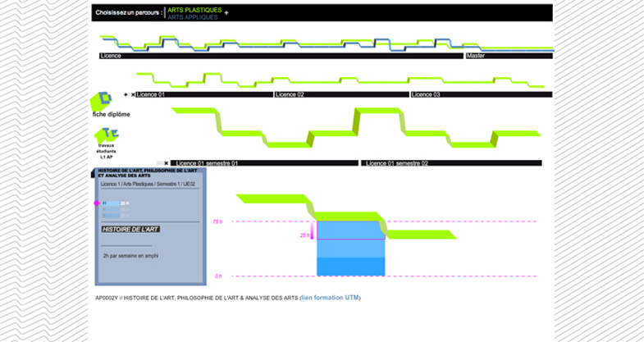Open the travaux étudiants L1 AP icon
Image resolution: width=644 pixels, height=342 pixels.
pyautogui.click(x=107, y=135)
